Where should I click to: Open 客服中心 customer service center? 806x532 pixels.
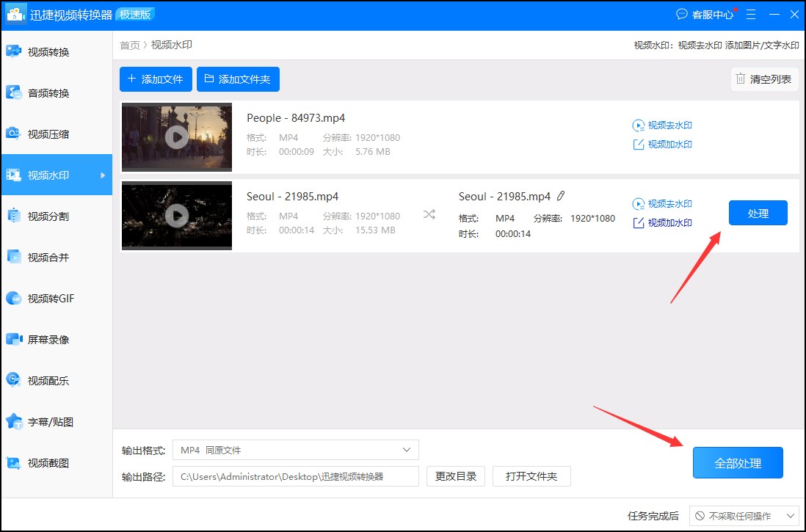point(705,15)
